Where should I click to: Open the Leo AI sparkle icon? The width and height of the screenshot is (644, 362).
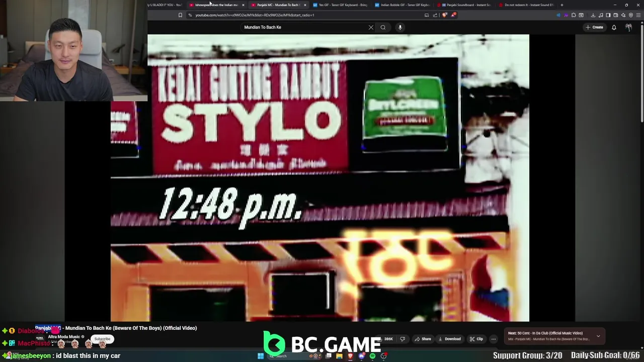(x=623, y=15)
